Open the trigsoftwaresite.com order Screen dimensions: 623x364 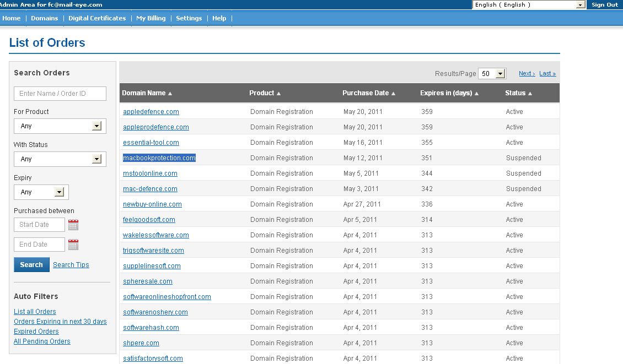[153, 251]
